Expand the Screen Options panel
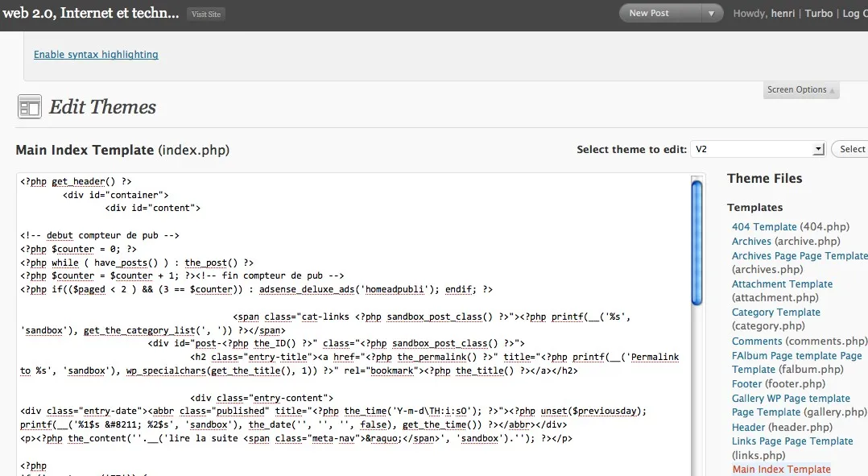Screen dimensions: 868x476 (x=800, y=89)
